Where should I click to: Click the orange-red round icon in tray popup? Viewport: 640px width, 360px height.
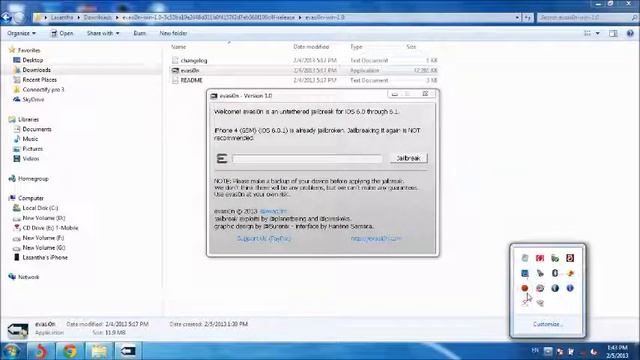525,288
